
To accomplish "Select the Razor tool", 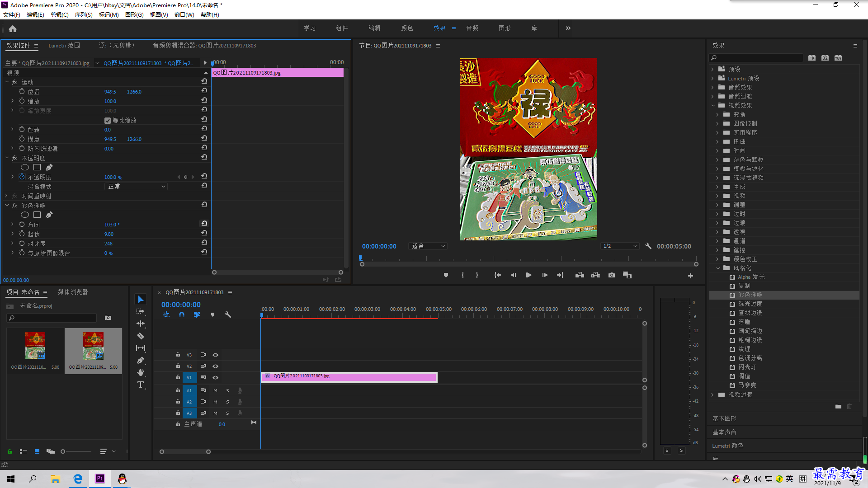I will point(141,336).
